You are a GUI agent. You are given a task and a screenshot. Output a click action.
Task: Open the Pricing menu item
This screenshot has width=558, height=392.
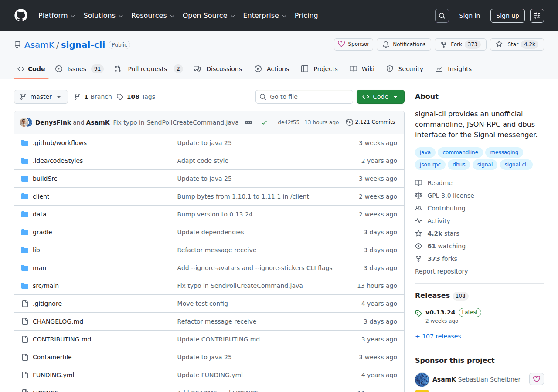(x=306, y=15)
